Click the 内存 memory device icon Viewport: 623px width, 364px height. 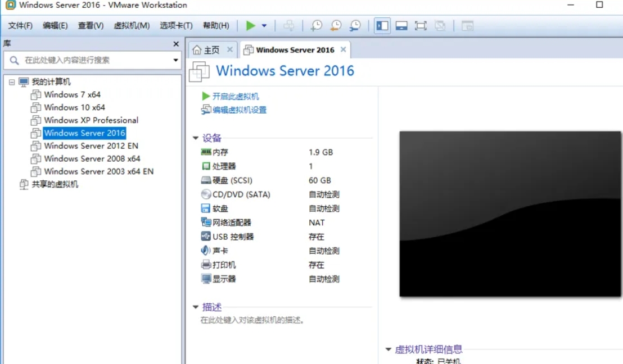[x=206, y=152]
